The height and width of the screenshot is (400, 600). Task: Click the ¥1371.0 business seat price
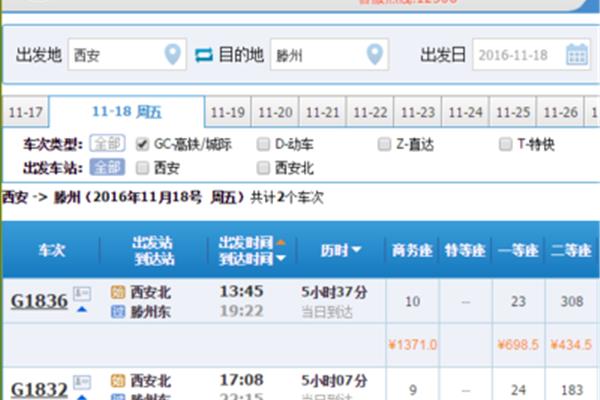(x=412, y=345)
